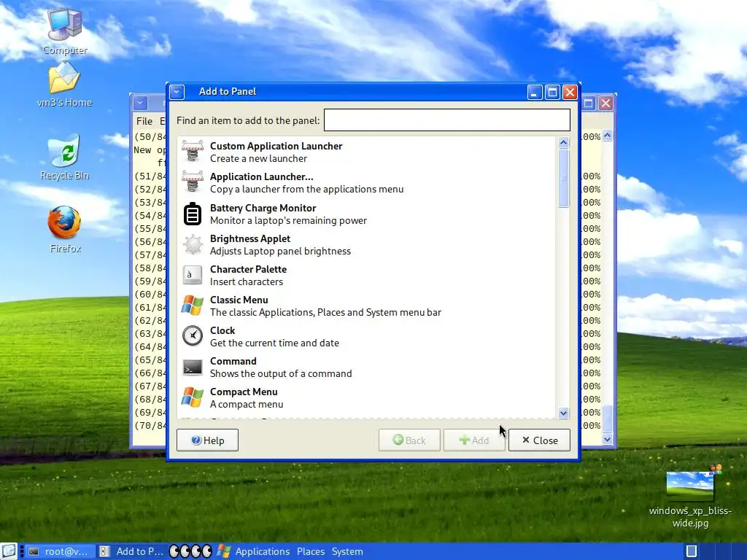Screen dimensions: 747x560
Task: Click the Add button
Action: (x=474, y=440)
